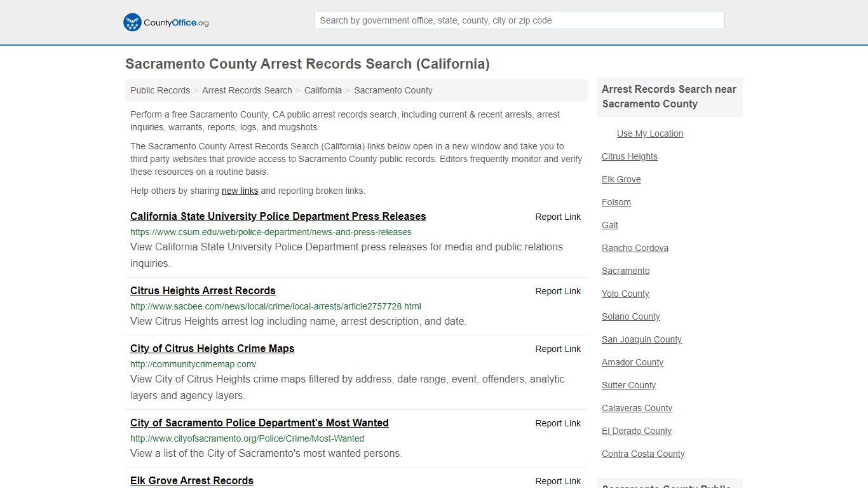The width and height of the screenshot is (868, 488).
Task: Visit the csum.edu press releases URL
Action: click(271, 232)
